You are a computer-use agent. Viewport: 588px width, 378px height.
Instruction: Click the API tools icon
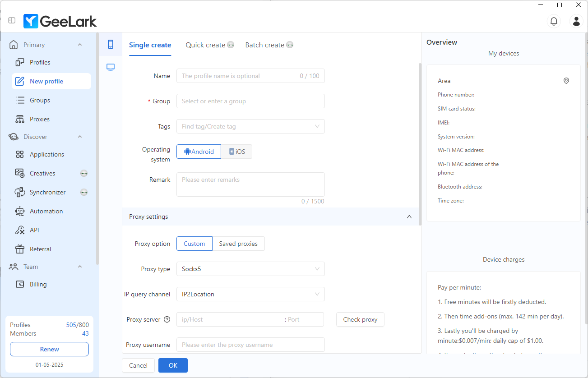point(20,230)
